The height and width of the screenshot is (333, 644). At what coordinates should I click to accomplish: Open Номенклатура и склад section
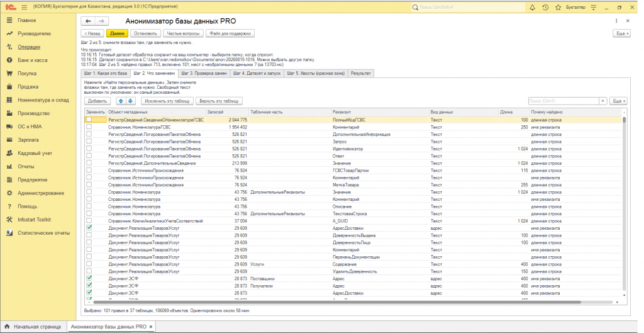(43, 100)
